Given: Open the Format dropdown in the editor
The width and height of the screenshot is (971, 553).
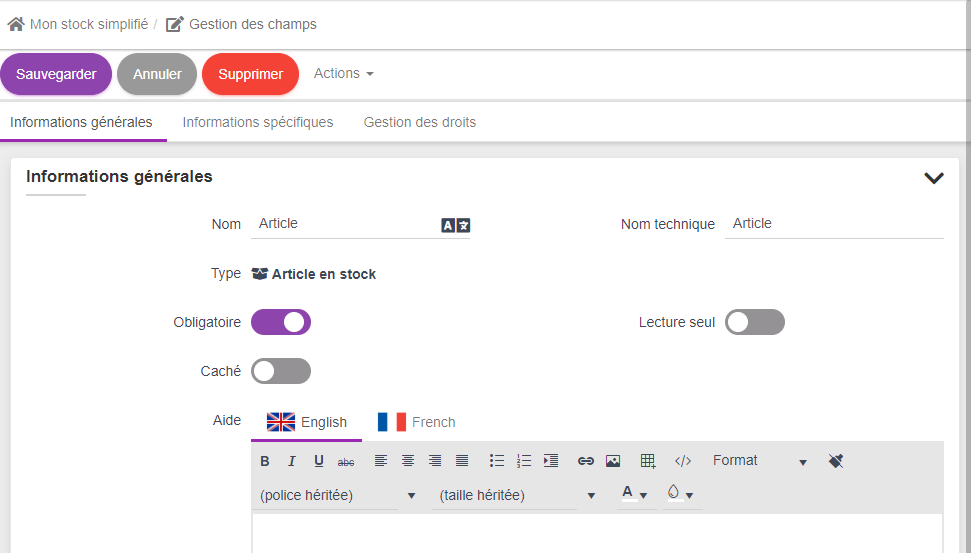Looking at the screenshot, I should coord(759,461).
